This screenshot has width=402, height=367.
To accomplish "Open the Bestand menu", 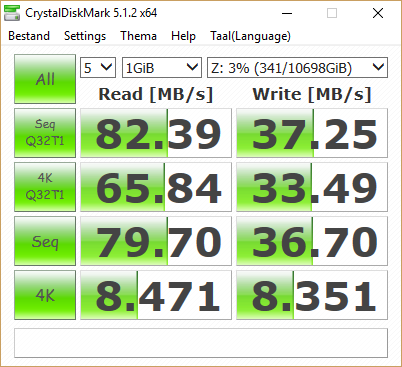I will coord(29,36).
